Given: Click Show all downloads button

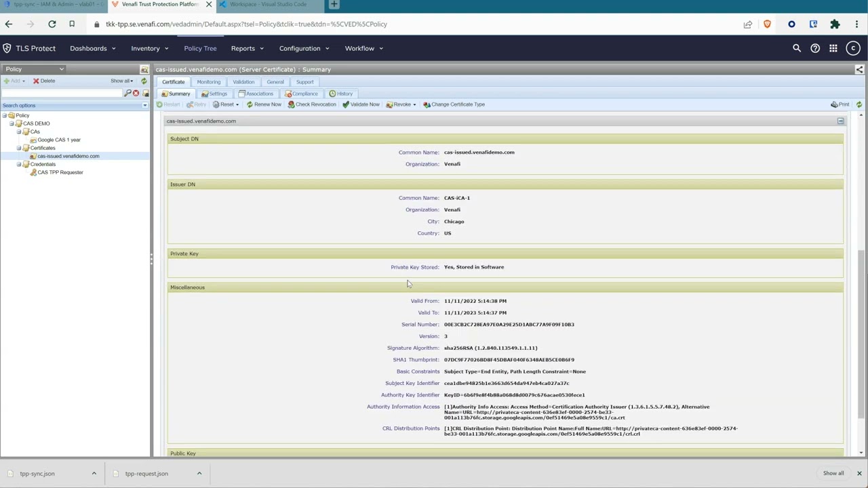Looking at the screenshot, I should 833,474.
